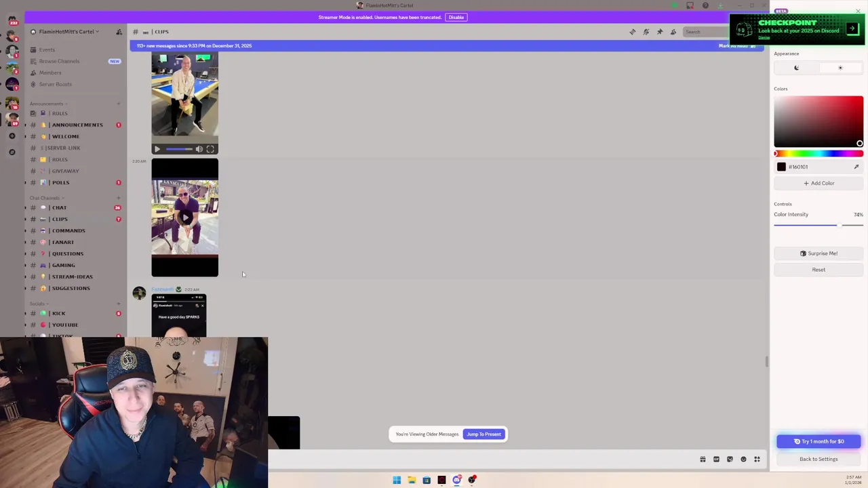Click Jump To Present button
The image size is (868, 488).
(x=484, y=434)
